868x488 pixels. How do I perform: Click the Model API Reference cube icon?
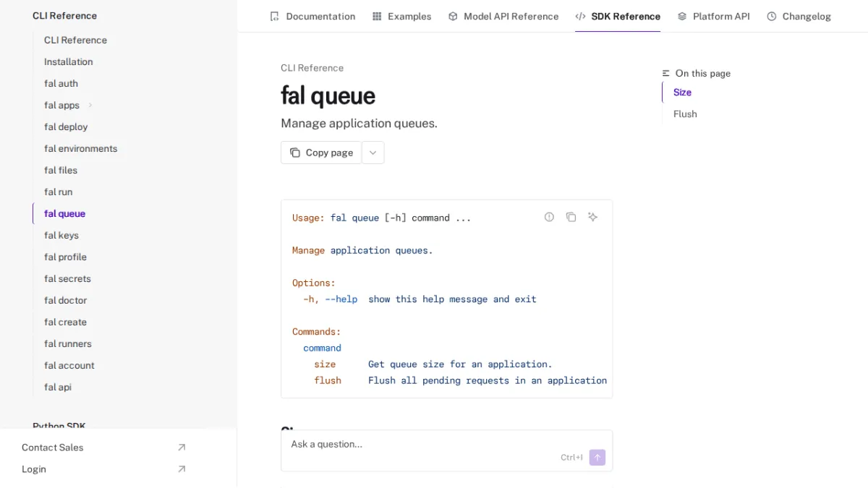click(453, 16)
